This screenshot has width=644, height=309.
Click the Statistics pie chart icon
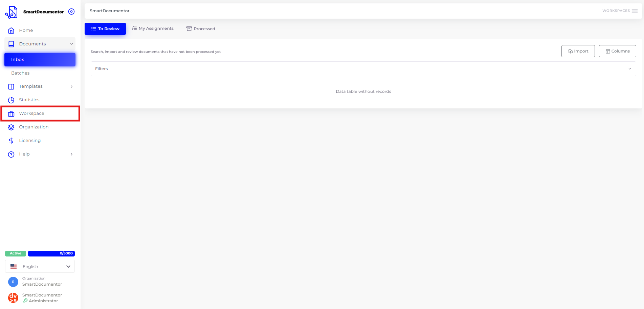point(11,100)
